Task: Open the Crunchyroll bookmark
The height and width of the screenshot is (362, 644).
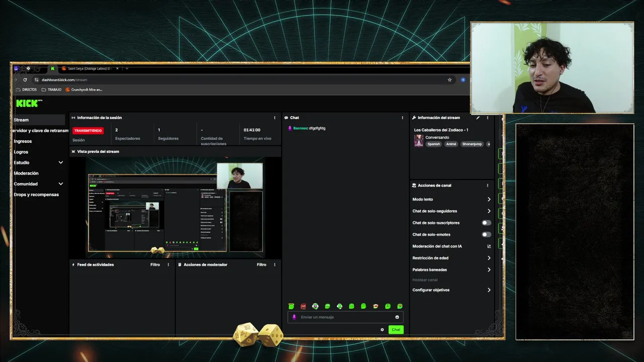Action: [x=84, y=89]
